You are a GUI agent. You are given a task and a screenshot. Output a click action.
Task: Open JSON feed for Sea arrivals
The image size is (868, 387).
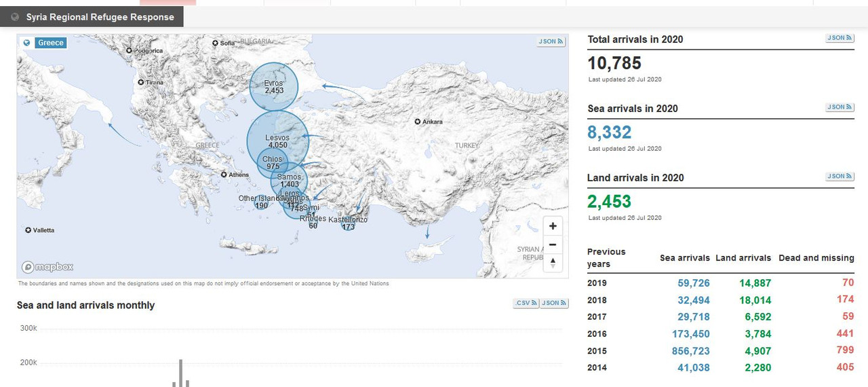click(x=840, y=107)
